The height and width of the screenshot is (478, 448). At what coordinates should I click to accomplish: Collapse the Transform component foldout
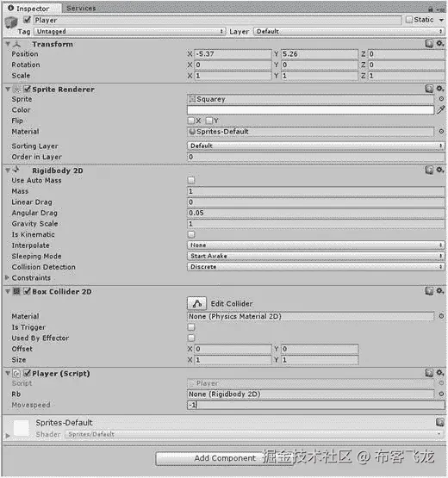point(8,44)
